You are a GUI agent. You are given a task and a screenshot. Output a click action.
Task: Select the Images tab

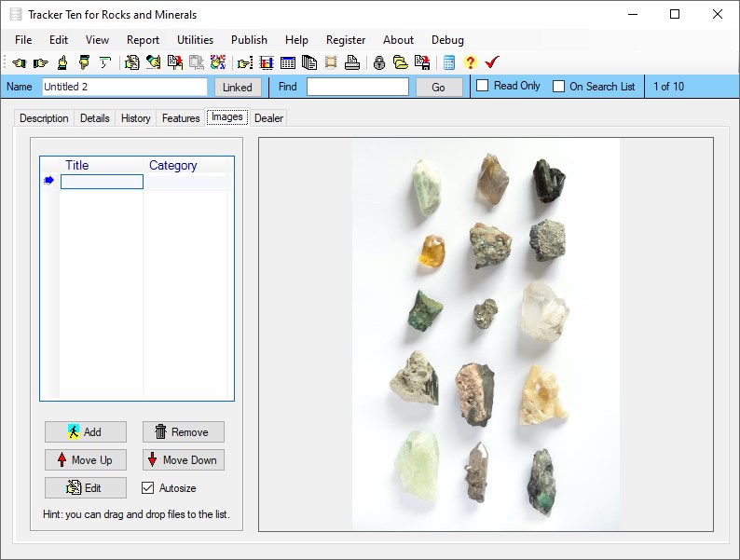pos(227,117)
